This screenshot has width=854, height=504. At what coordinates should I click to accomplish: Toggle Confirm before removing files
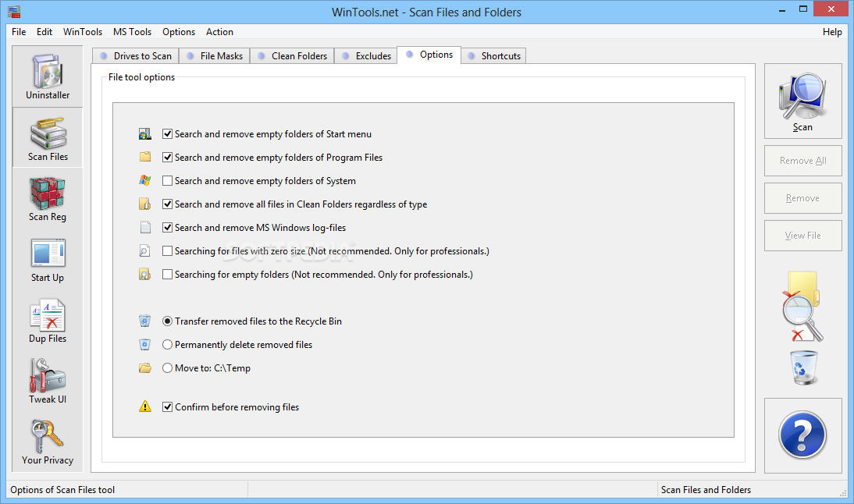(x=167, y=406)
